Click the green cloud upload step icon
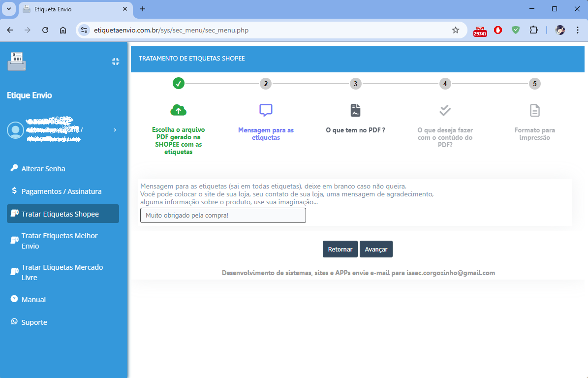 178,110
